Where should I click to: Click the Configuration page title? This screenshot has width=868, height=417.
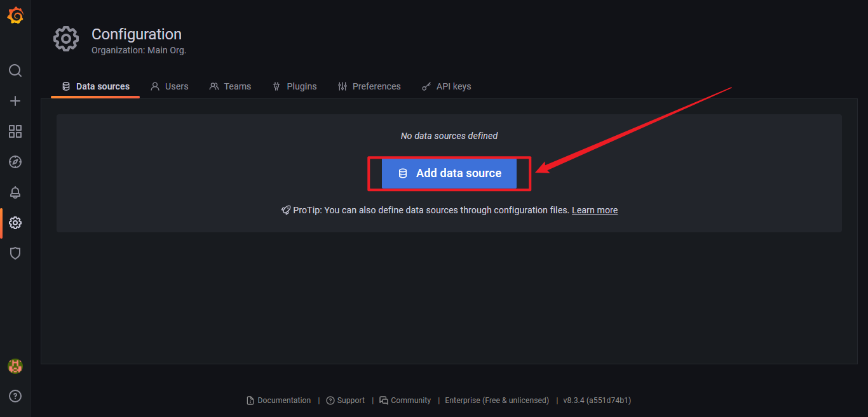tap(137, 34)
